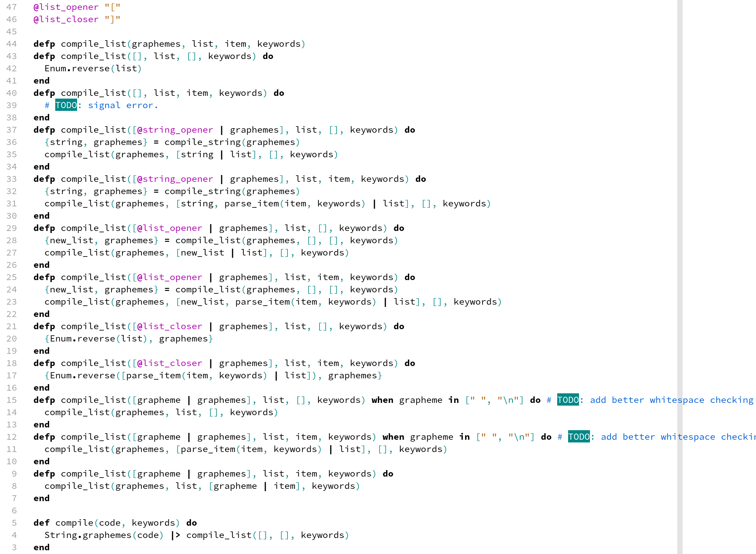Click String.graphemes(code) call
The height and width of the screenshot is (554, 756).
pos(104,535)
